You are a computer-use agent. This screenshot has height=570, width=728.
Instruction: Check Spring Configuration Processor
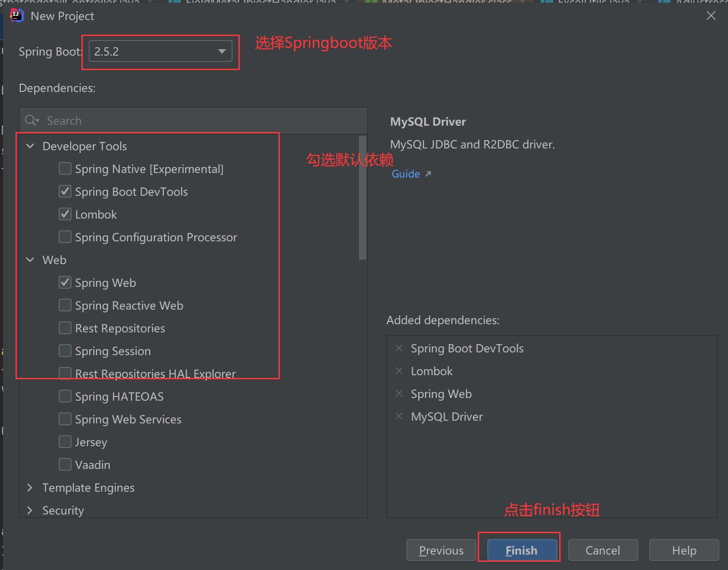65,237
